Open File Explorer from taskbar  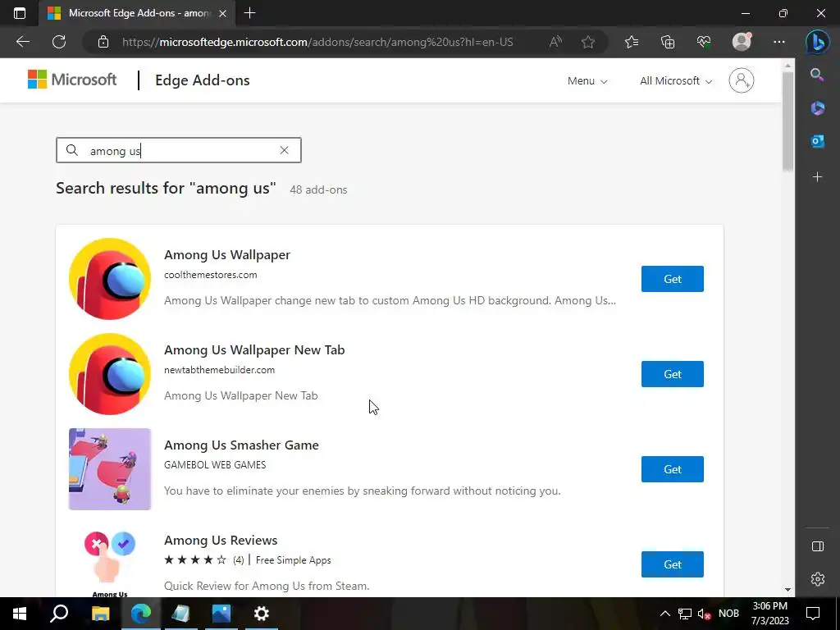click(100, 614)
